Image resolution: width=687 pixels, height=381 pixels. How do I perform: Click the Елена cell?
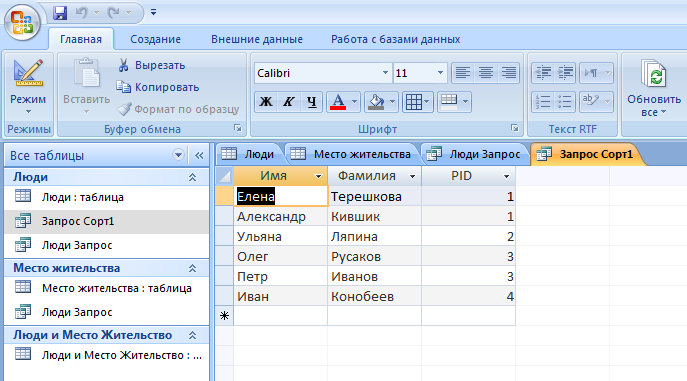click(x=280, y=196)
